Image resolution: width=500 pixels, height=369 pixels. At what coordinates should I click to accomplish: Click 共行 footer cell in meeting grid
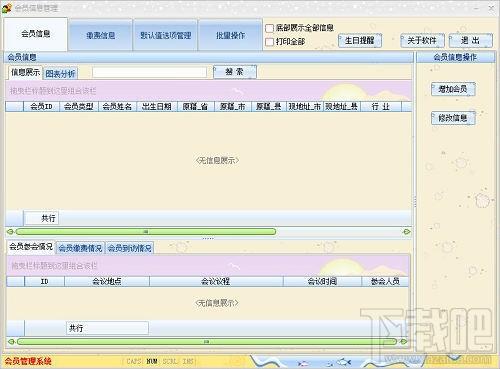pyautogui.click(x=107, y=328)
